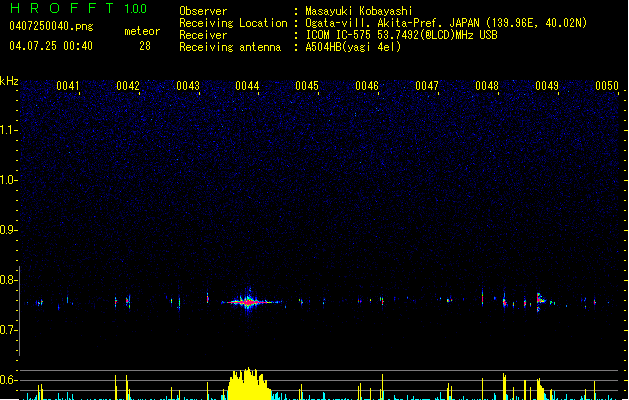Click the 0.8 kHz axis label
This screenshot has height=400, width=629.
tap(8, 280)
